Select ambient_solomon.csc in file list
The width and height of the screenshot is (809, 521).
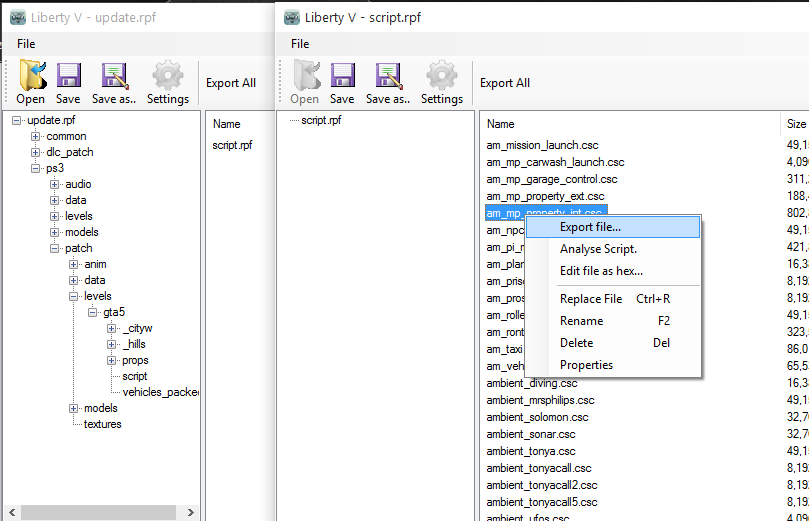537,417
